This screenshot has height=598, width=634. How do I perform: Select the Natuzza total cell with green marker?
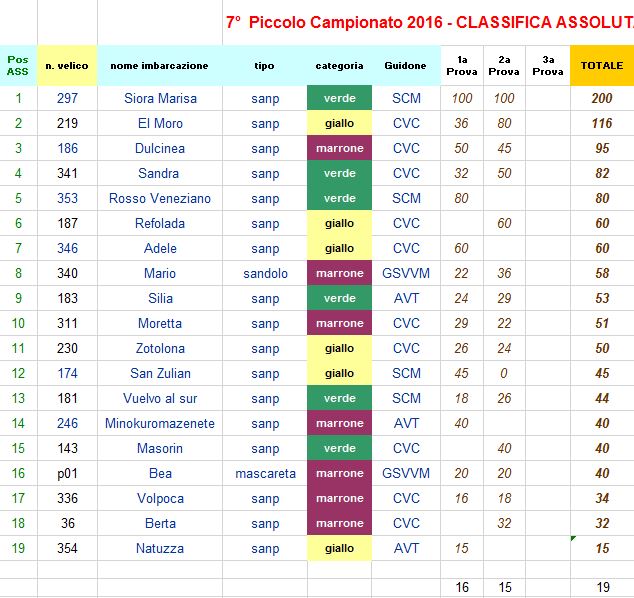602,548
